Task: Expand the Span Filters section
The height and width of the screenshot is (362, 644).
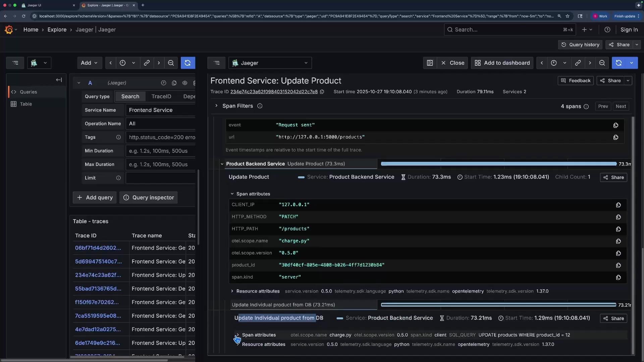Action: (x=216, y=106)
